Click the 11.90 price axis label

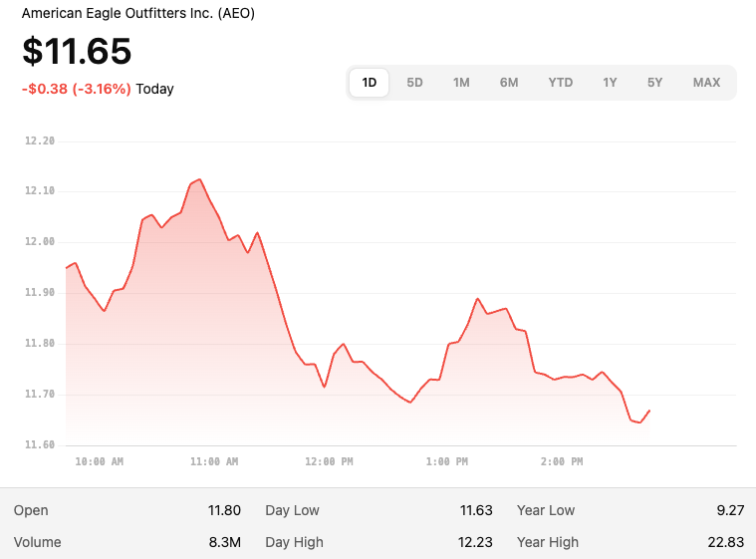tap(40, 292)
